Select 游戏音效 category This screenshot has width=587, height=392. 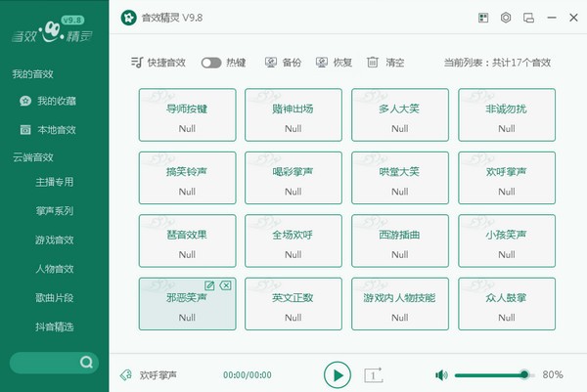click(54, 240)
